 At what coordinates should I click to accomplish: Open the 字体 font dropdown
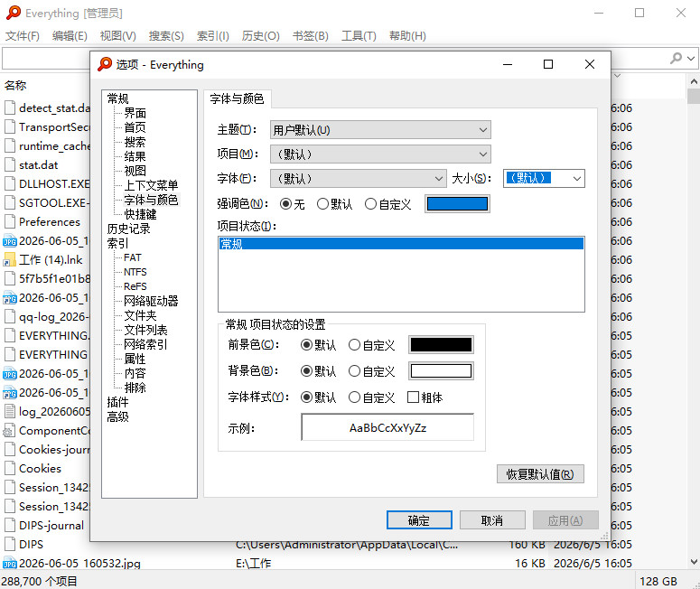point(358,179)
